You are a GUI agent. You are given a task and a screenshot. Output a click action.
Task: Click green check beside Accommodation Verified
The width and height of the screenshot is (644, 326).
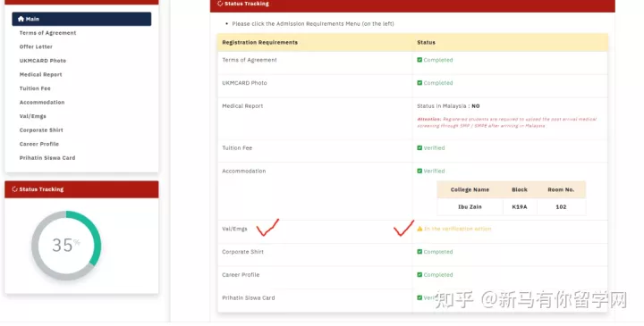[x=419, y=171]
